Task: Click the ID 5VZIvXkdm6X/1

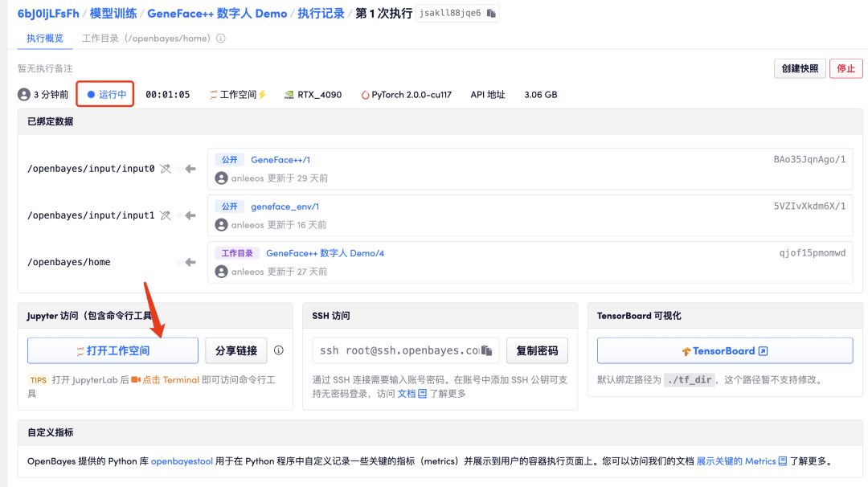Action: (x=809, y=207)
